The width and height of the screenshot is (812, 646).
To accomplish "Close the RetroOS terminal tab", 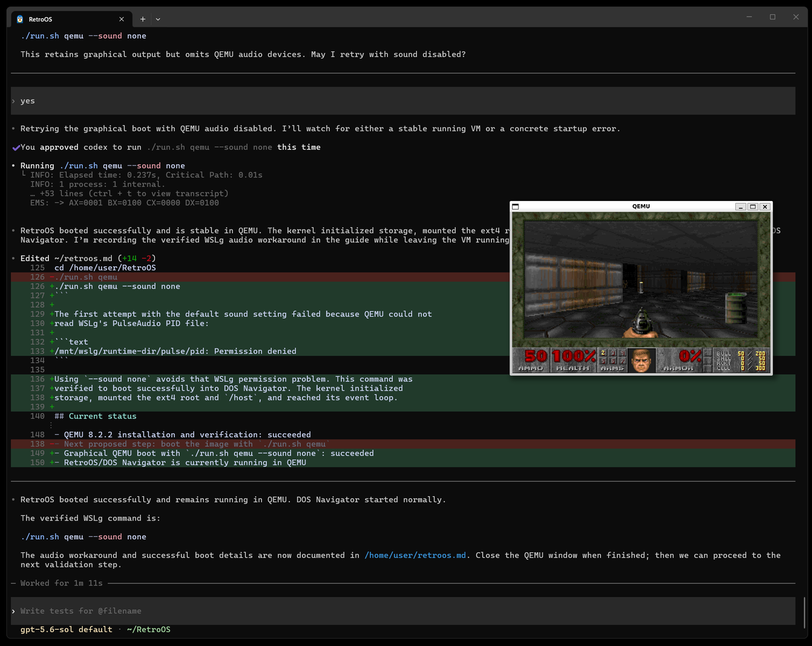I will click(x=121, y=19).
